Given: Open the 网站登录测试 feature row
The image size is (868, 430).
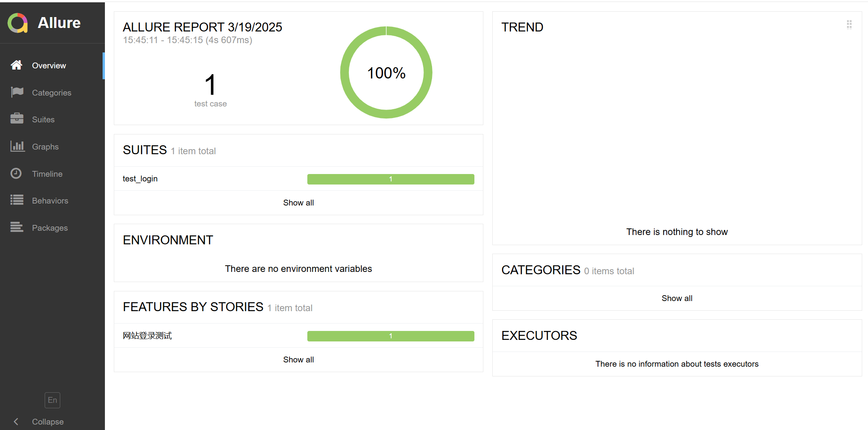Looking at the screenshot, I should click(298, 336).
